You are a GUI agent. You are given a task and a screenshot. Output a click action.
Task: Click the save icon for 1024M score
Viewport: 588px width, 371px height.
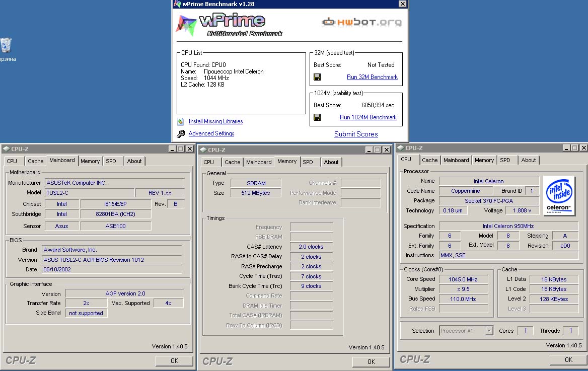pos(317,117)
